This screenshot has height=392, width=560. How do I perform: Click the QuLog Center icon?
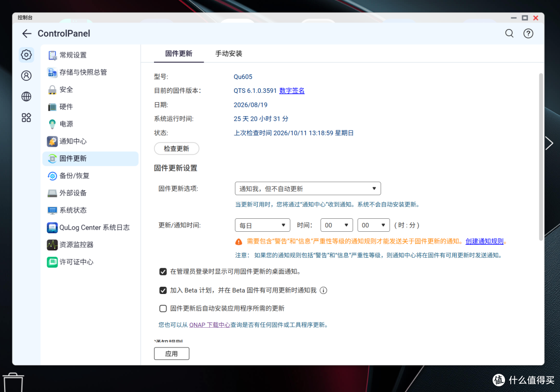click(52, 228)
